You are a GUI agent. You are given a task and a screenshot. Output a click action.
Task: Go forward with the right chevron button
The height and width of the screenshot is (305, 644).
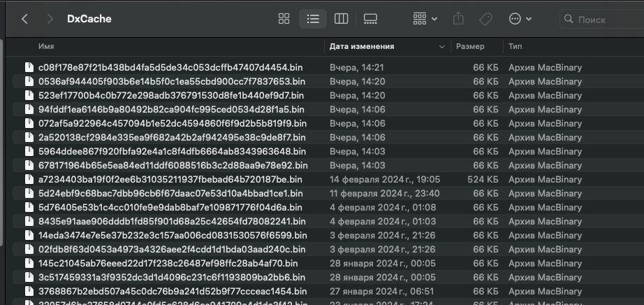click(50, 19)
